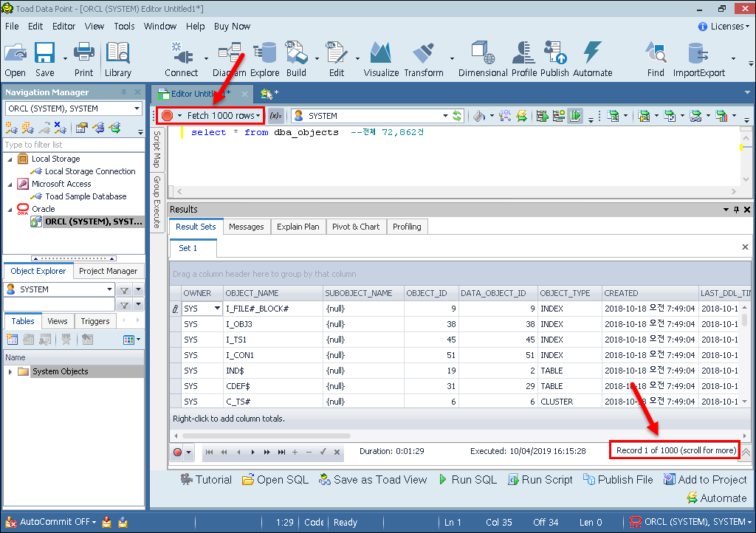Switch to the Explain Plan tab
Screen dimensions: 756x533
(298, 227)
